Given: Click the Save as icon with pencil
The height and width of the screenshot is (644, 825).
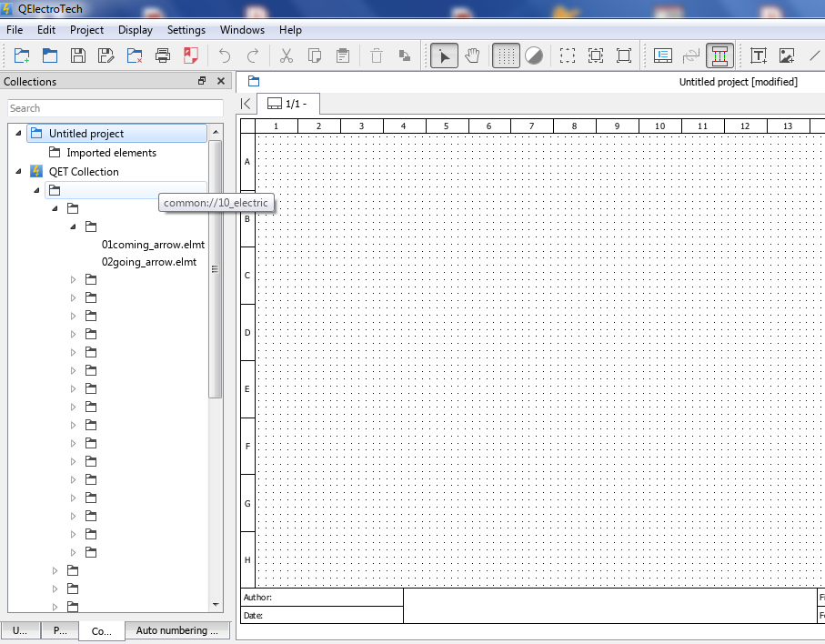Looking at the screenshot, I should (106, 55).
